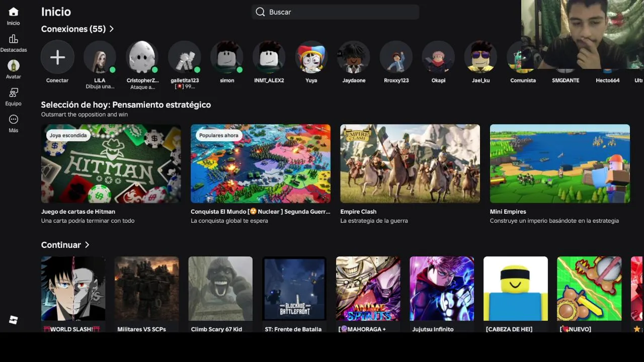This screenshot has width=644, height=362.
Task: Open Rroxxy123's avatar
Action: pyautogui.click(x=396, y=57)
